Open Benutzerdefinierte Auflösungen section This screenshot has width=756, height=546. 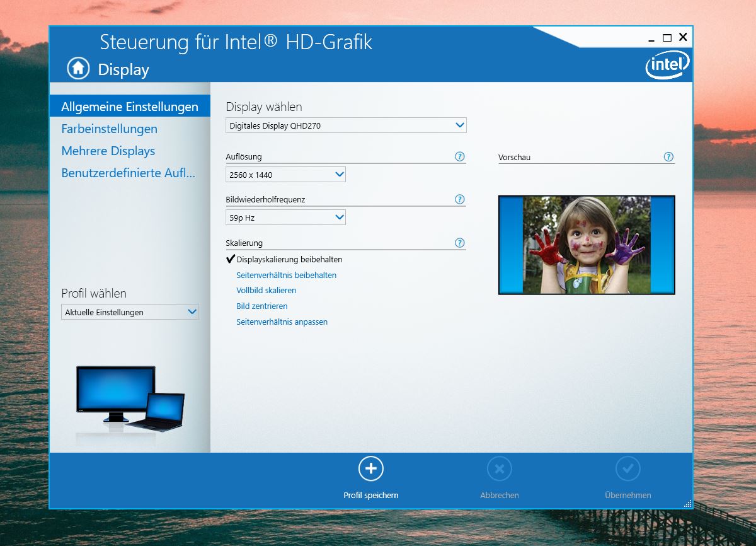click(x=128, y=173)
